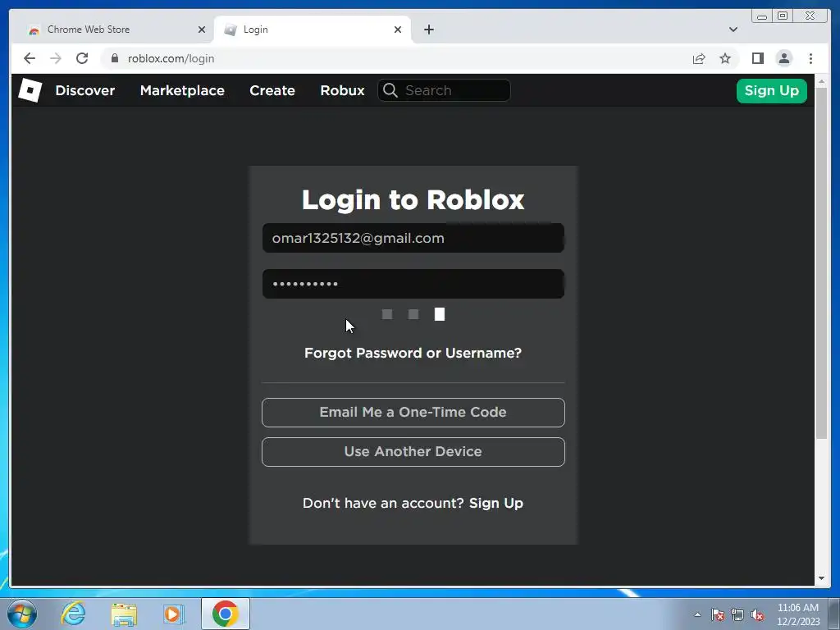Open the Robux menu item
The image size is (840, 630).
tap(342, 90)
